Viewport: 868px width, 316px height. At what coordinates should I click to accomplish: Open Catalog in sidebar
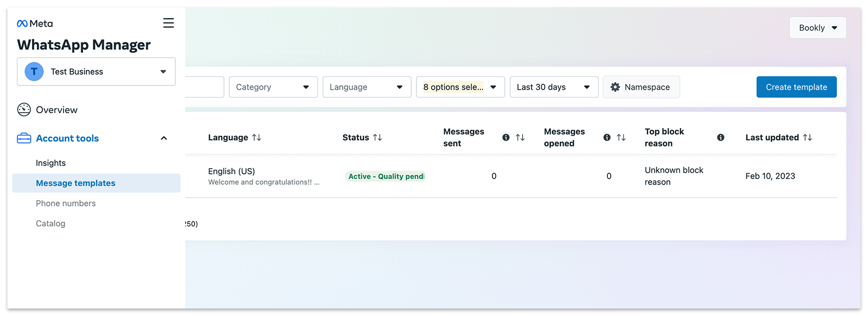click(51, 224)
